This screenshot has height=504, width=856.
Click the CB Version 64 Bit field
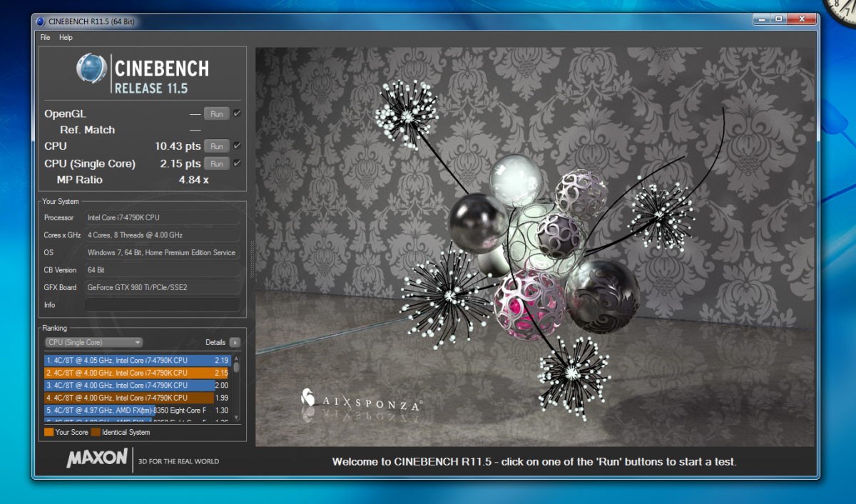(162, 269)
